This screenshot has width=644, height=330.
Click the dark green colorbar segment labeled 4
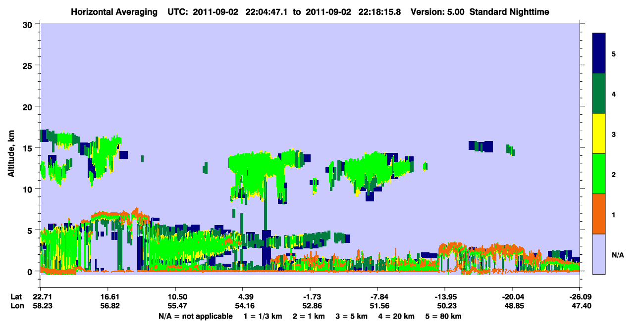tap(599, 94)
